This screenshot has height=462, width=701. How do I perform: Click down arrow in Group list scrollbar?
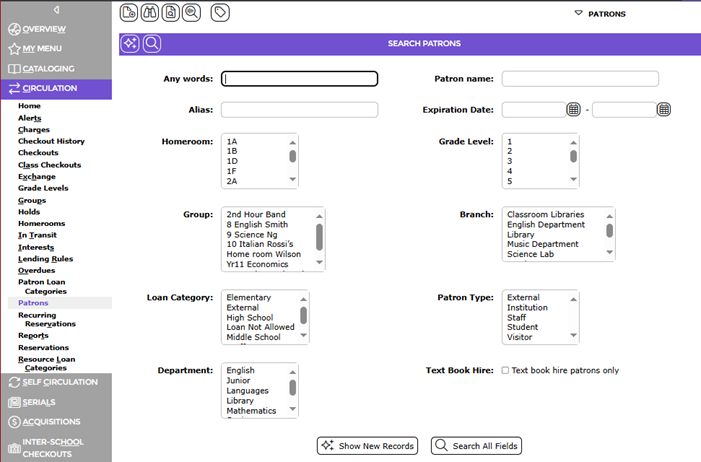pyautogui.click(x=320, y=262)
